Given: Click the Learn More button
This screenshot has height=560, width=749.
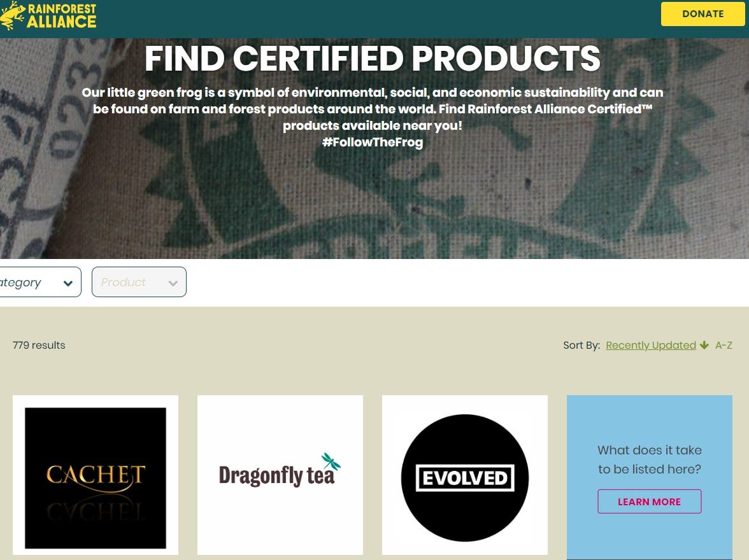Looking at the screenshot, I should coord(649,501).
